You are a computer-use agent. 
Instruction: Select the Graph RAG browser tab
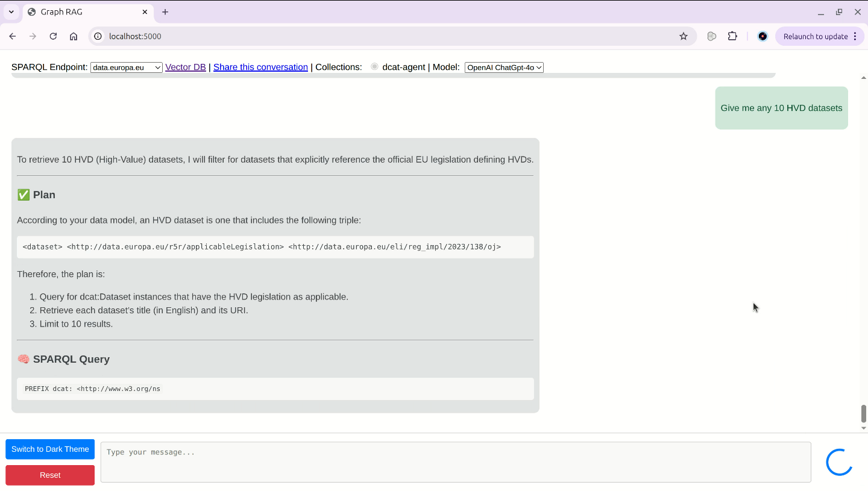(84, 12)
